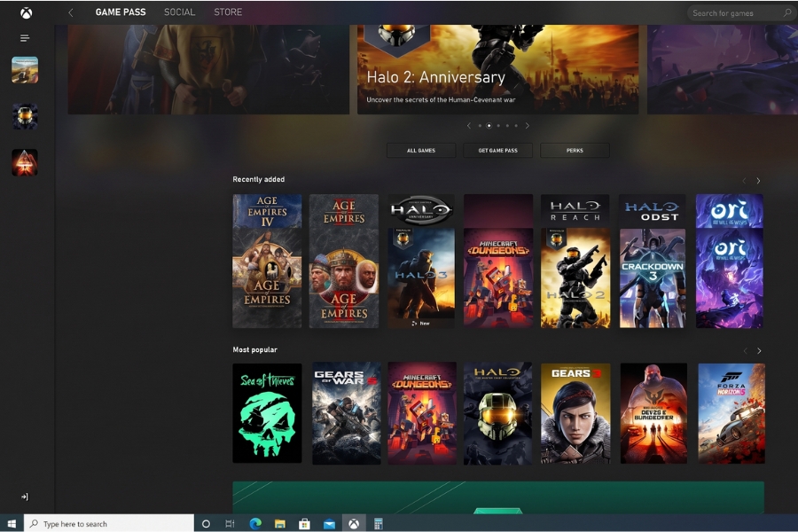Screen dimensions: 798x532
Task: Open Gears of War 5 tile
Action: tap(346, 413)
